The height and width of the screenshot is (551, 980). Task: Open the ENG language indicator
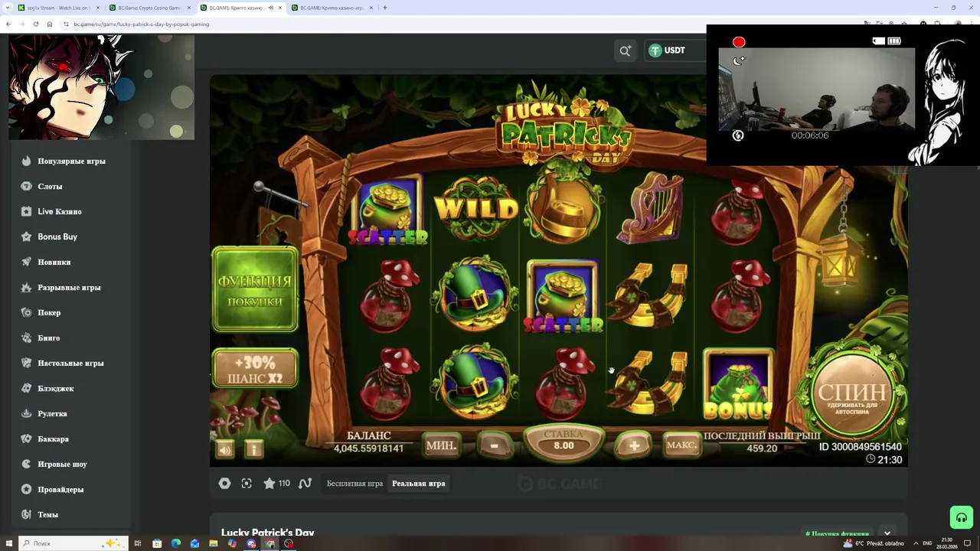pyautogui.click(x=927, y=543)
